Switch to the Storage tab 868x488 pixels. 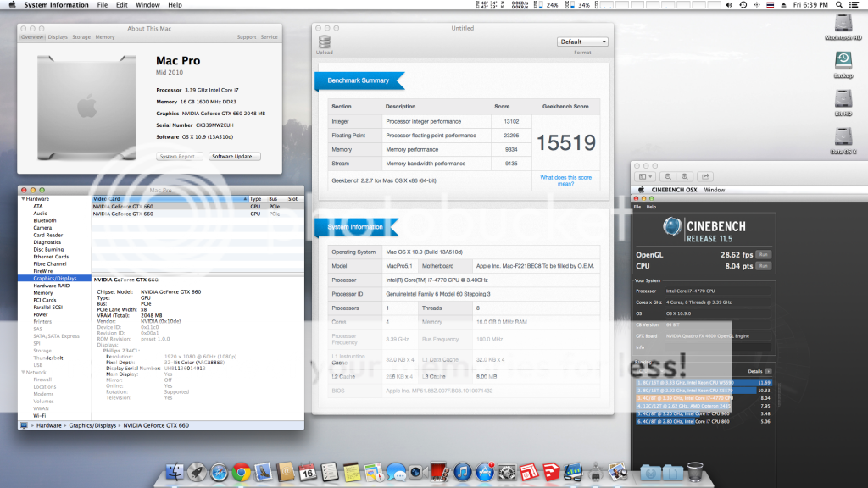pos(81,37)
